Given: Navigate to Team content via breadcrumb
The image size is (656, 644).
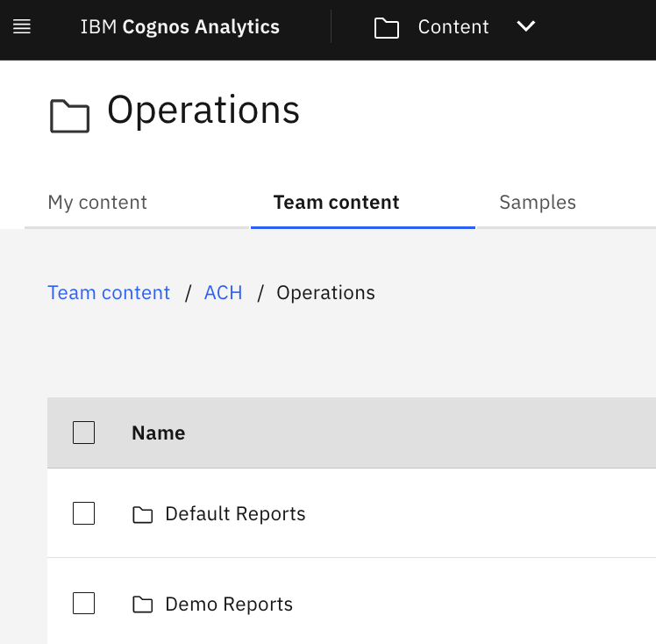Looking at the screenshot, I should click(109, 293).
